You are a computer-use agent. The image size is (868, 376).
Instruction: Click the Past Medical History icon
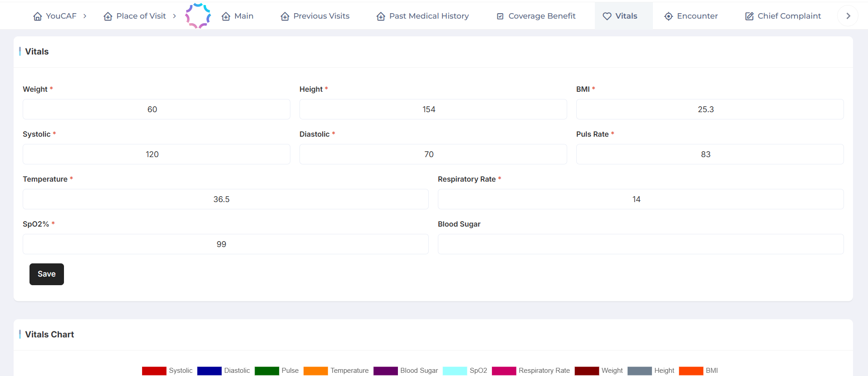[381, 16]
